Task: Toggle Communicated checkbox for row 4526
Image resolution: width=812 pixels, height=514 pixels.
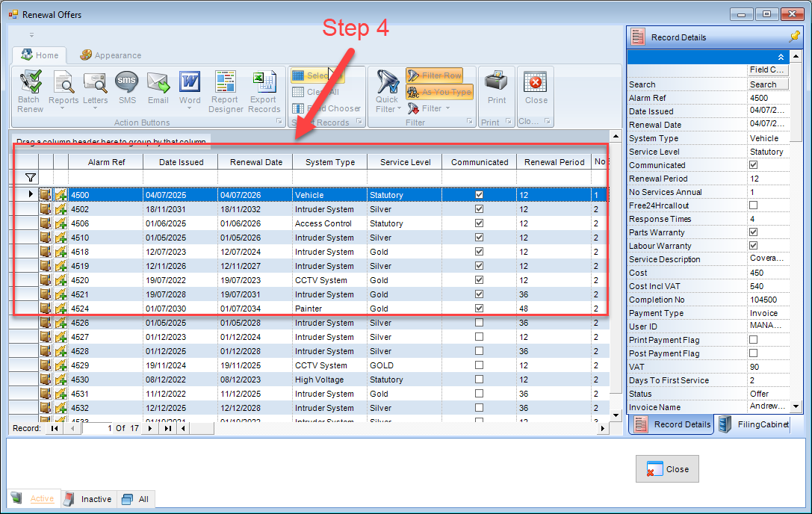Action: (479, 322)
